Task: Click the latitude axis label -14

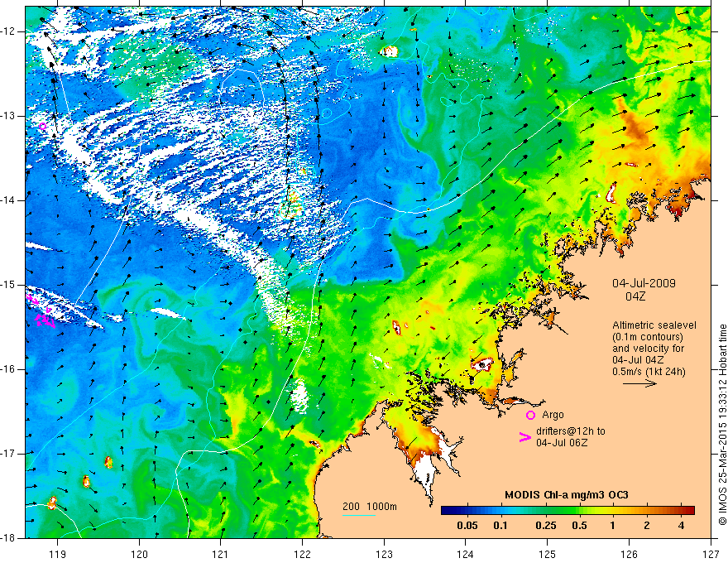Action: click(x=8, y=200)
